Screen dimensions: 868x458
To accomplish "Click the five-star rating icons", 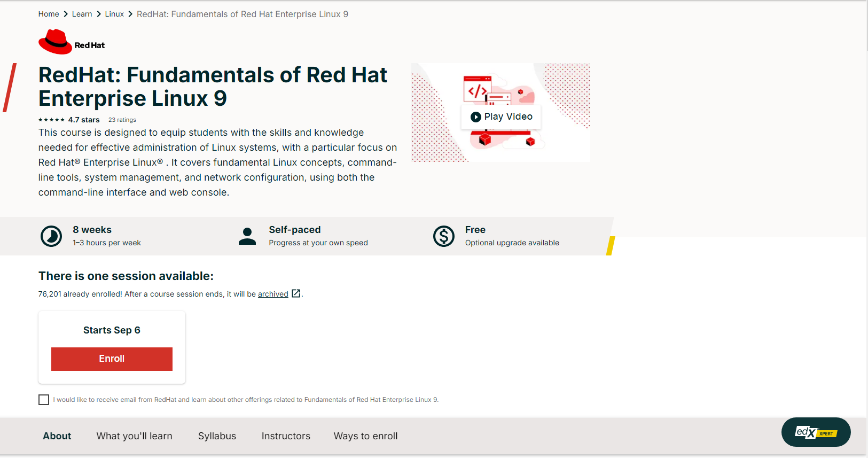I will point(51,120).
